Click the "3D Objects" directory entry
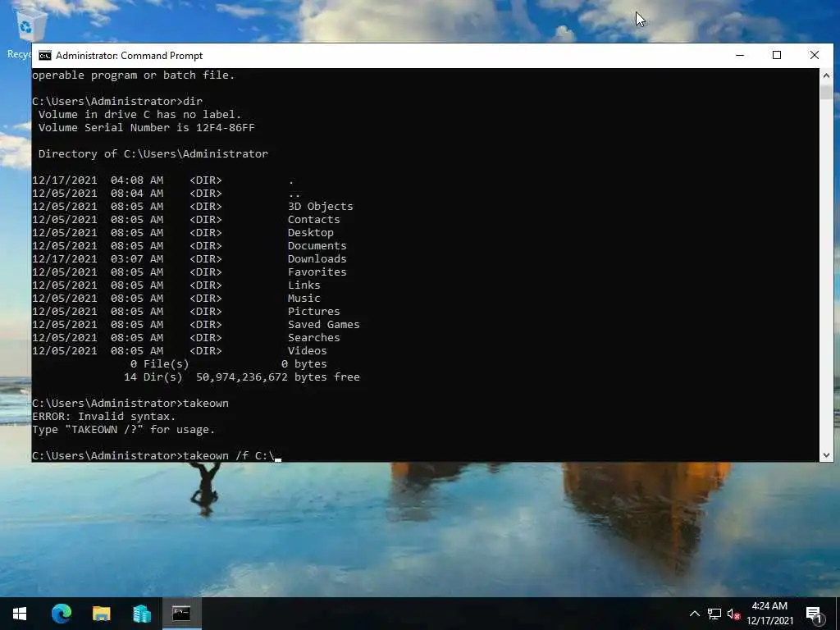Image resolution: width=840 pixels, height=630 pixels. (321, 206)
